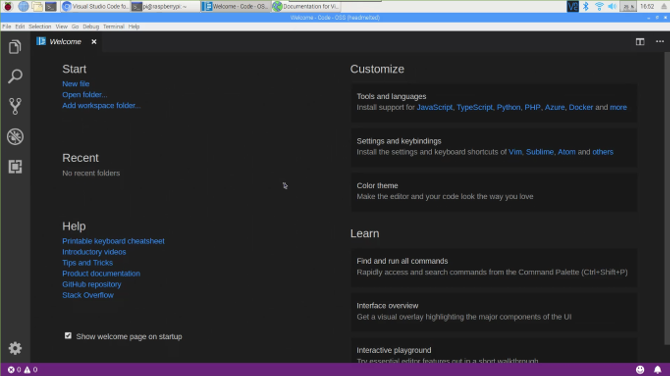The height and width of the screenshot is (376, 670).
Task: Open the Extensions view icon
Action: 15,167
